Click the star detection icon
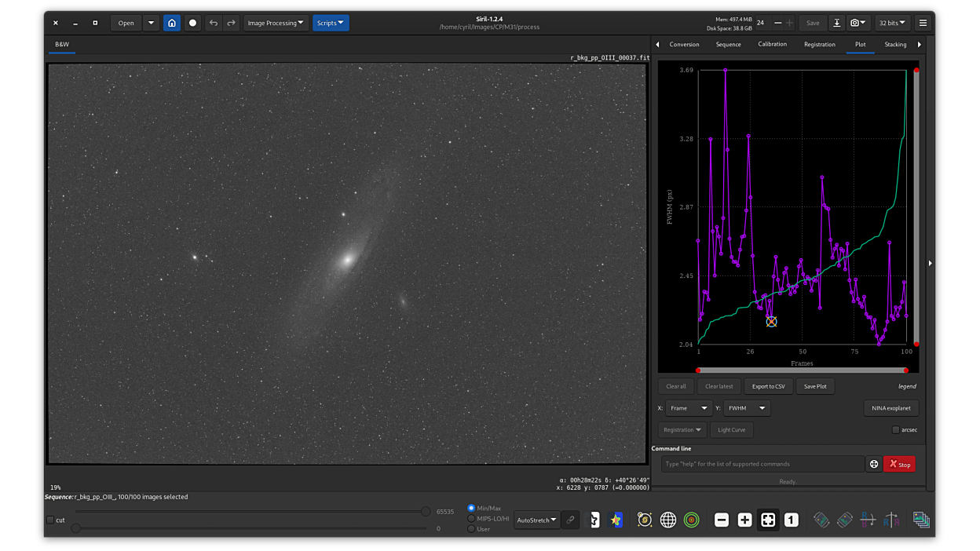The height and width of the screenshot is (551, 980). tap(616, 520)
